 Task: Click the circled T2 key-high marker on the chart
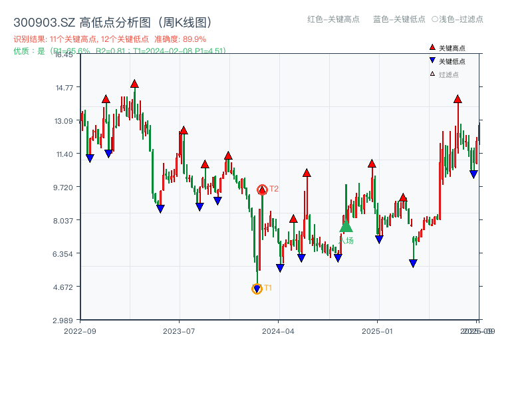[262, 188]
